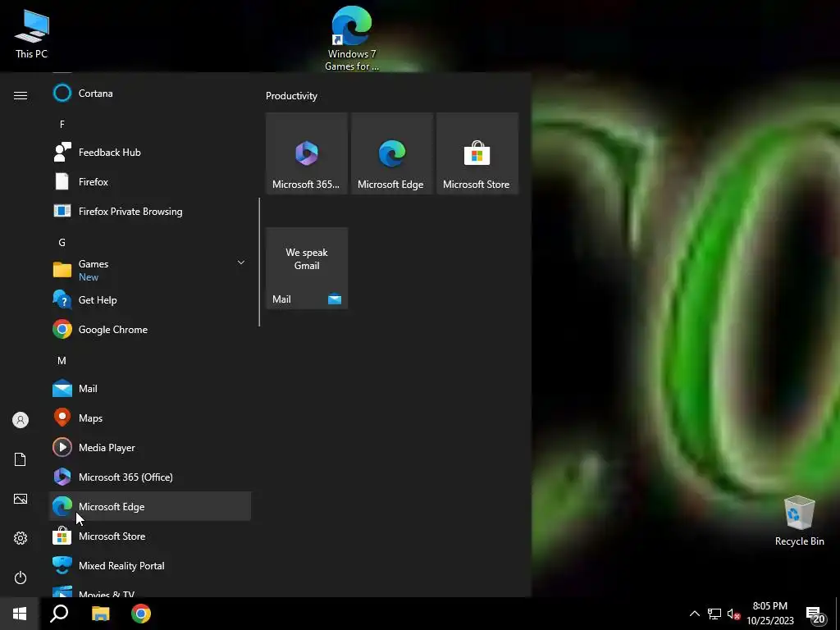Show hidden tray icons chevron
840x630 pixels.
(694, 614)
